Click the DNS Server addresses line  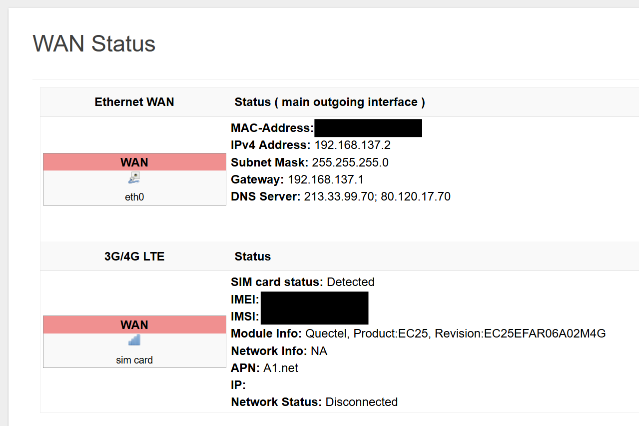[341, 197]
